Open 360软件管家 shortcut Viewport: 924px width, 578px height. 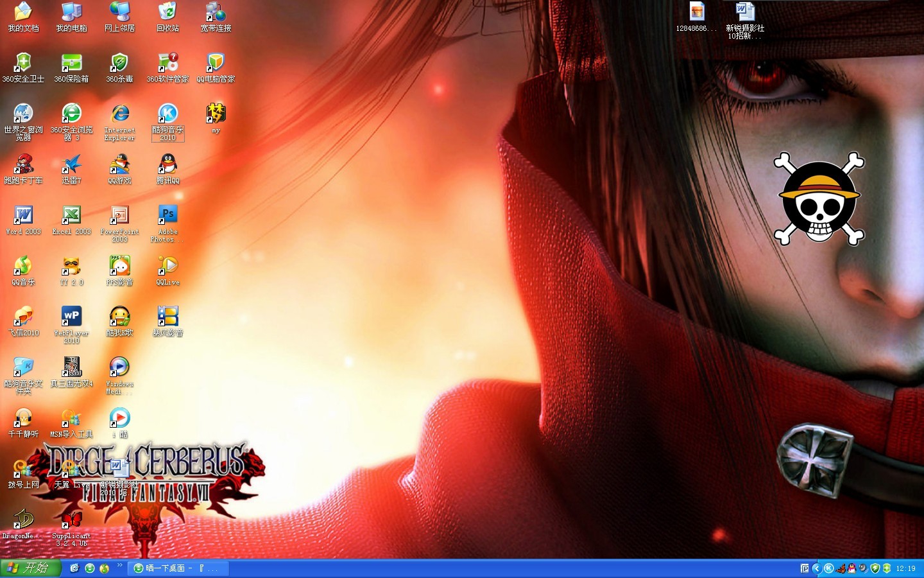click(x=167, y=67)
